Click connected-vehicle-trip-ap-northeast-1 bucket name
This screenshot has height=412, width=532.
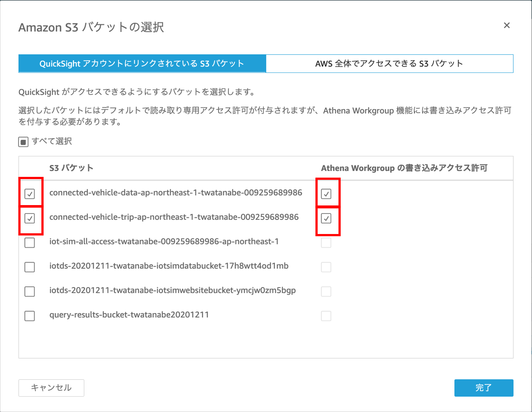pos(174,217)
